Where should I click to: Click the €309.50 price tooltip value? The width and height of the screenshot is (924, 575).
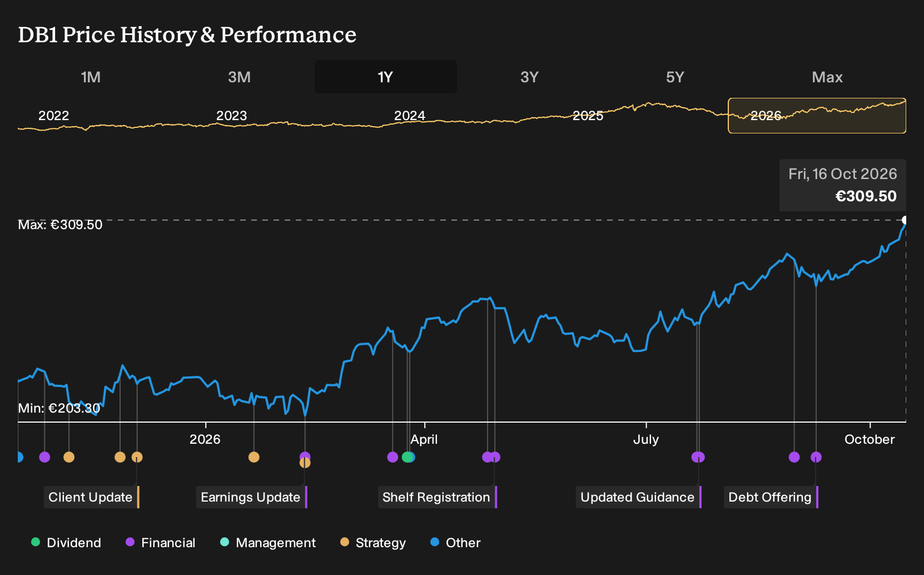866,196
